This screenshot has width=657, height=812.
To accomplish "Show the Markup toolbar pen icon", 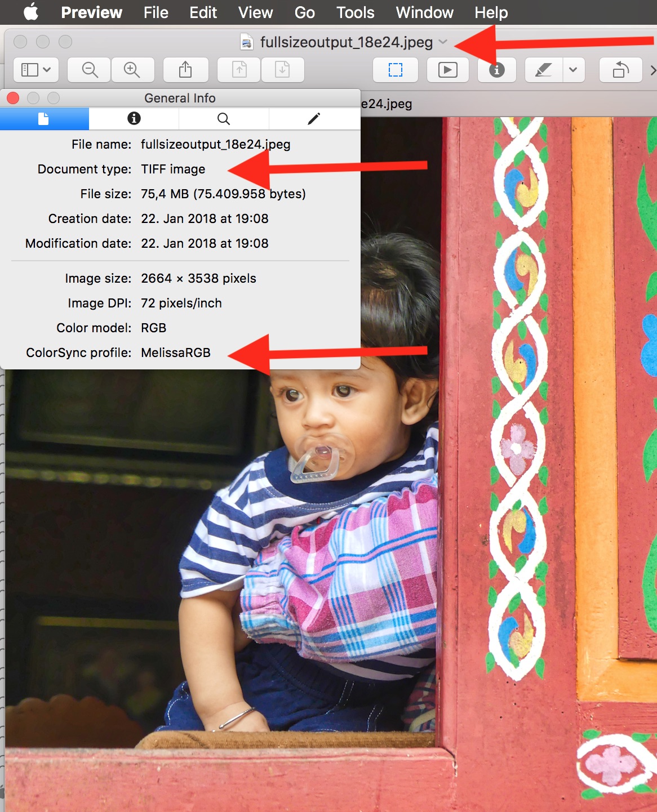I will [x=543, y=70].
